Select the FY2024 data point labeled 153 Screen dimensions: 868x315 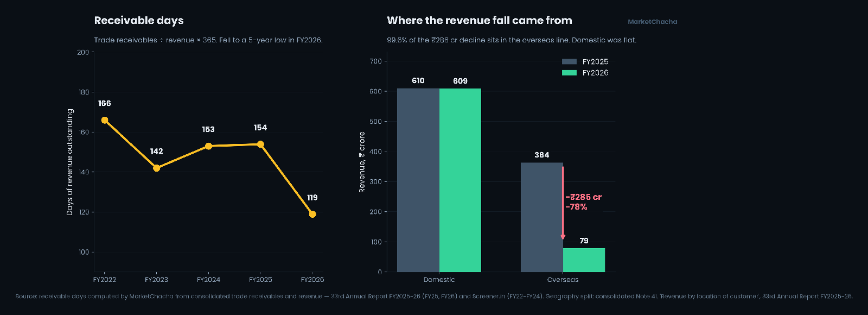(x=208, y=146)
